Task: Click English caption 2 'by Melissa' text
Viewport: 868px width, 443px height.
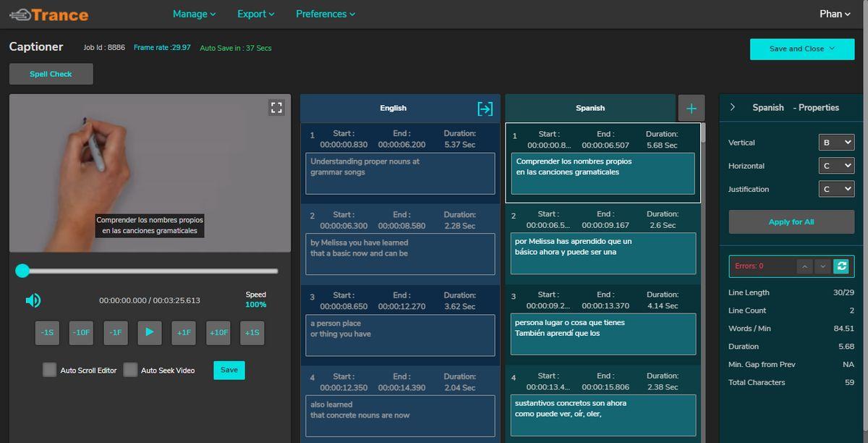Action: pyautogui.click(x=400, y=255)
